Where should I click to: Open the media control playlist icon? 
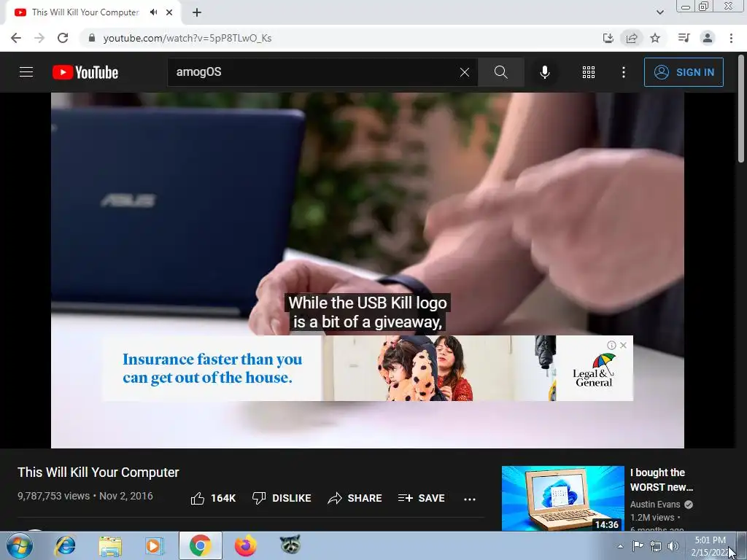(684, 38)
